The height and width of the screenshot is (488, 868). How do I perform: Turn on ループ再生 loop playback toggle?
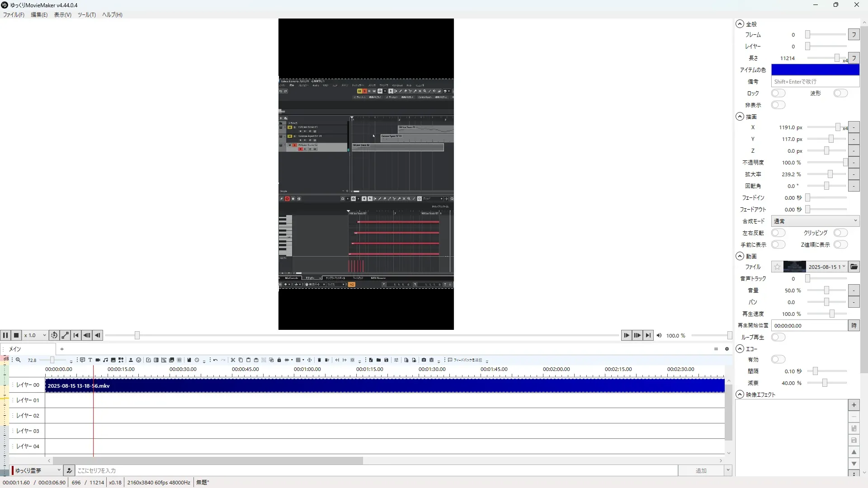point(778,337)
